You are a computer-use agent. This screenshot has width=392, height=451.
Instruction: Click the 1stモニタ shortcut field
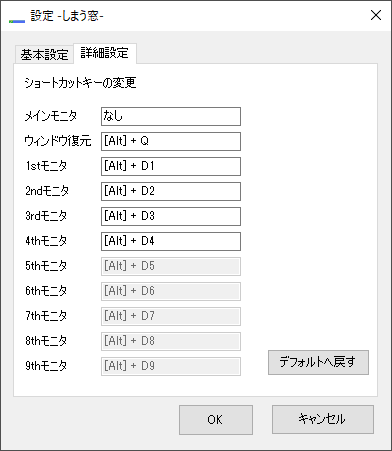pyautogui.click(x=171, y=166)
